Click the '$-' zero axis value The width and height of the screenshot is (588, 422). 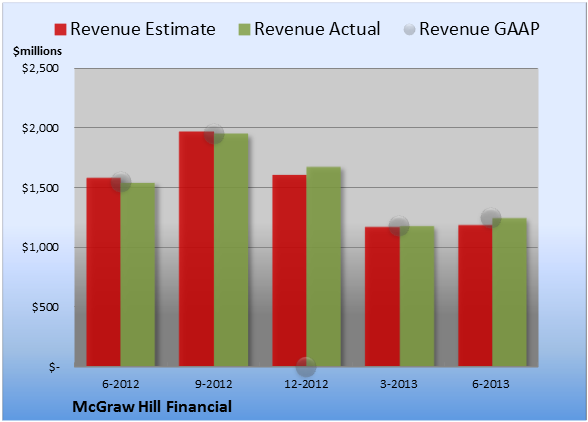54,367
